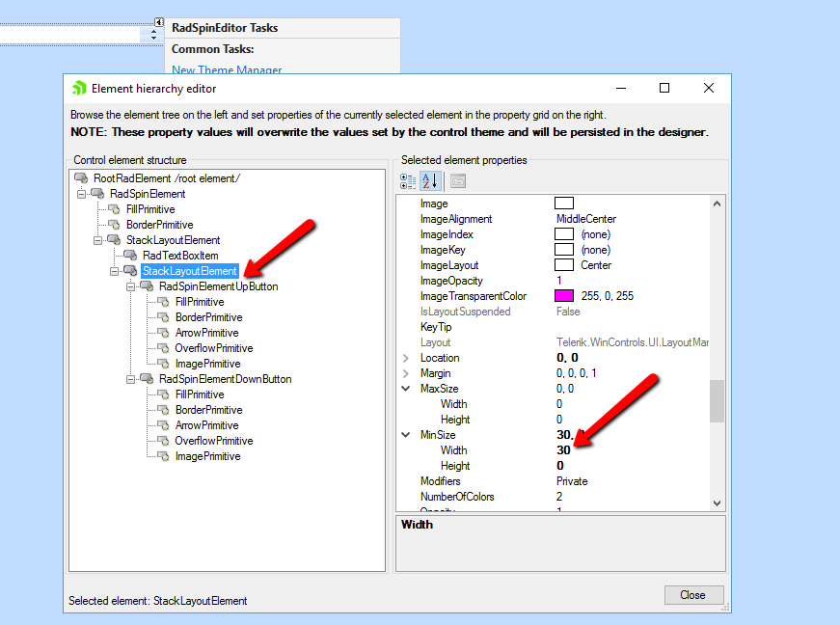Open the New Theme Manager link
Screen dimensions: 840x625
227,69
